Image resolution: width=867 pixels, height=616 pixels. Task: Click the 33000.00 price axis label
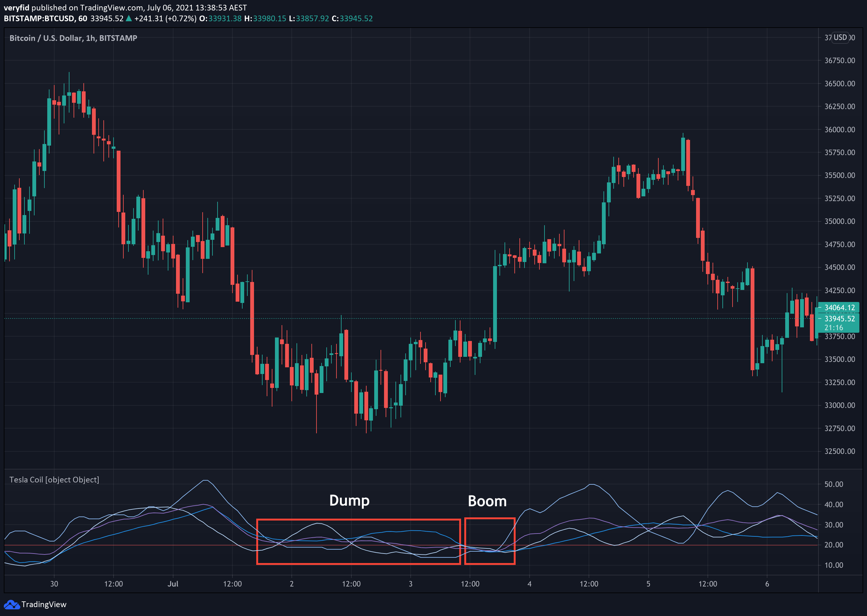[840, 405]
